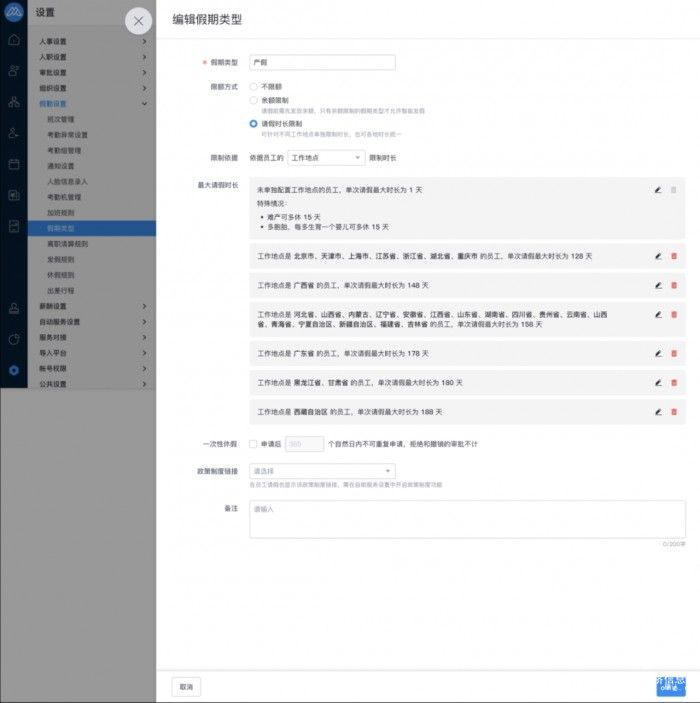700x703 pixels.
Task: Click the 备注 text area
Action: point(467,520)
